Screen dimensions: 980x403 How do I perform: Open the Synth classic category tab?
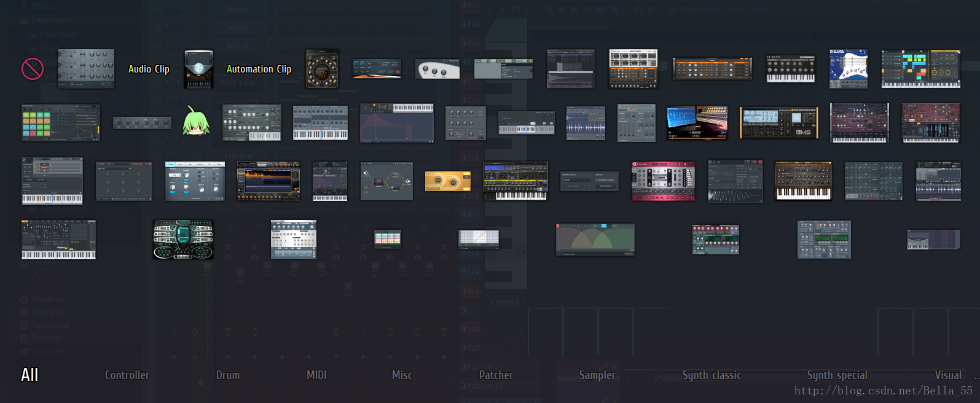(x=711, y=375)
